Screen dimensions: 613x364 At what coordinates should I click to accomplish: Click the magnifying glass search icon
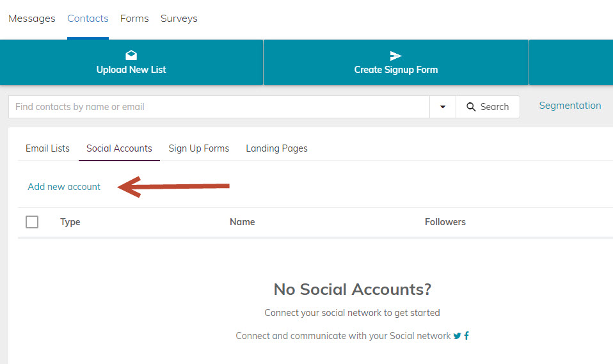pos(472,107)
